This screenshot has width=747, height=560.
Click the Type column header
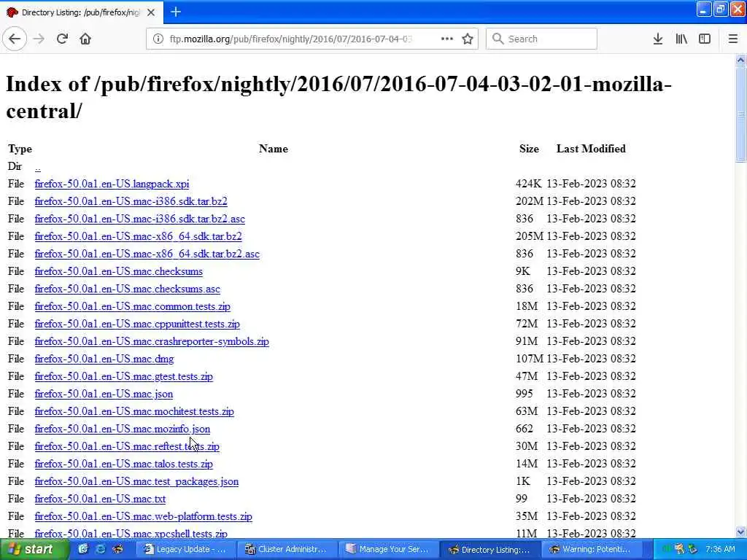click(20, 149)
